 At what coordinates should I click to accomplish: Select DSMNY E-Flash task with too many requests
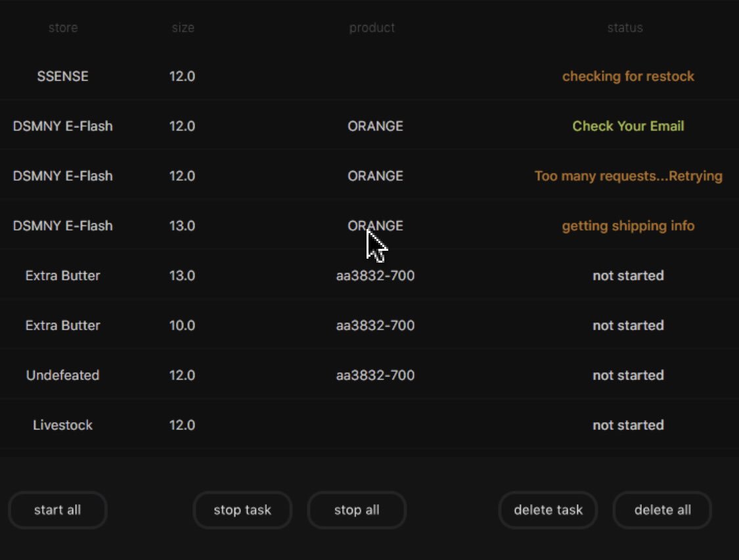pyautogui.click(x=369, y=176)
